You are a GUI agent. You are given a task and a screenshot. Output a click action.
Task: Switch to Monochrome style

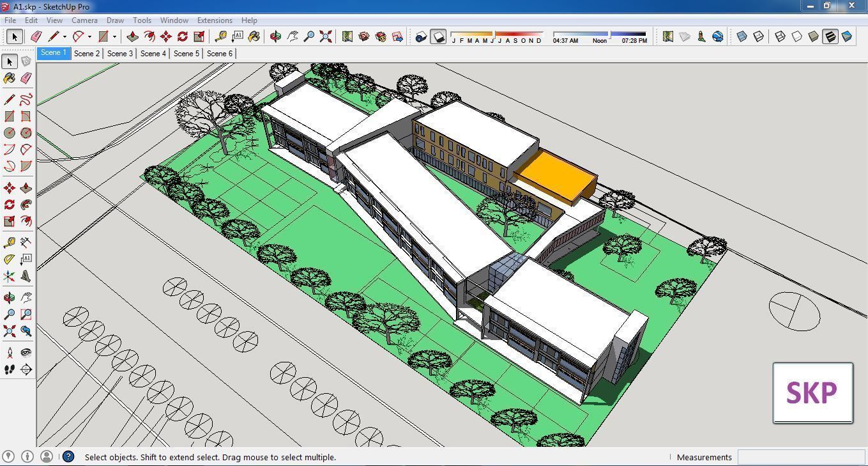pos(847,36)
